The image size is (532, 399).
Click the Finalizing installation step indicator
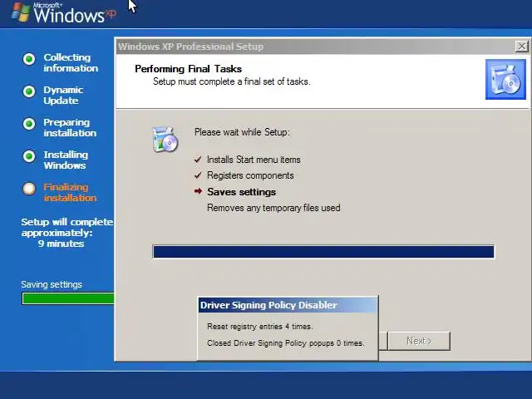(x=29, y=189)
